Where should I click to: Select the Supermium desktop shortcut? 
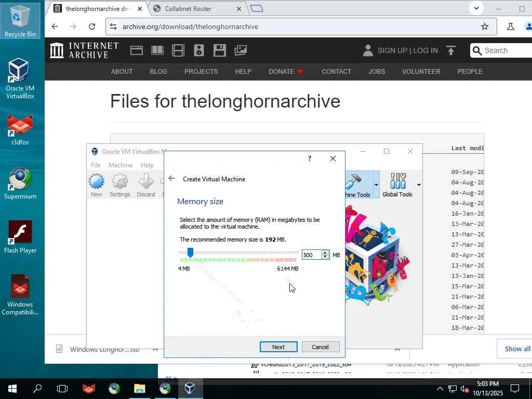click(20, 183)
